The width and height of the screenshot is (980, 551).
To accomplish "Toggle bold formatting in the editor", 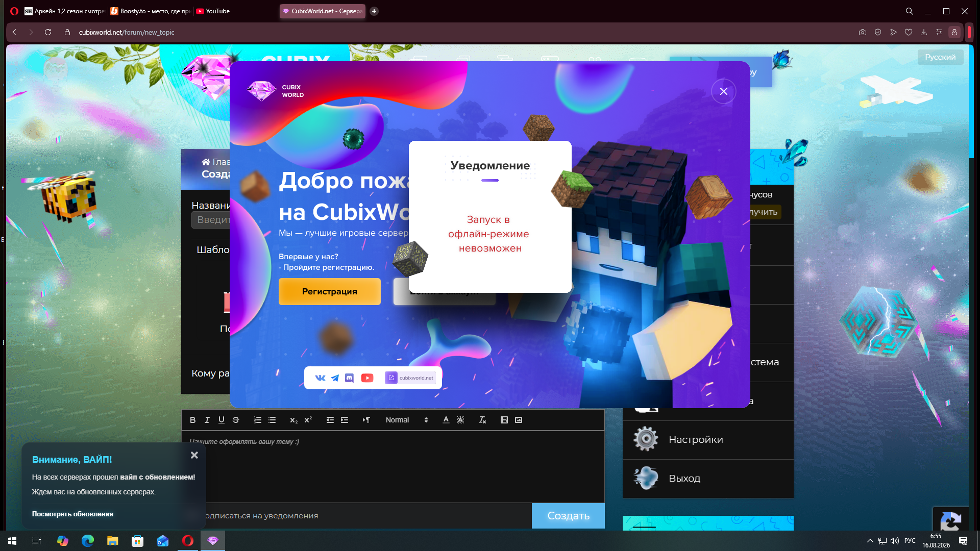I will pyautogui.click(x=192, y=420).
